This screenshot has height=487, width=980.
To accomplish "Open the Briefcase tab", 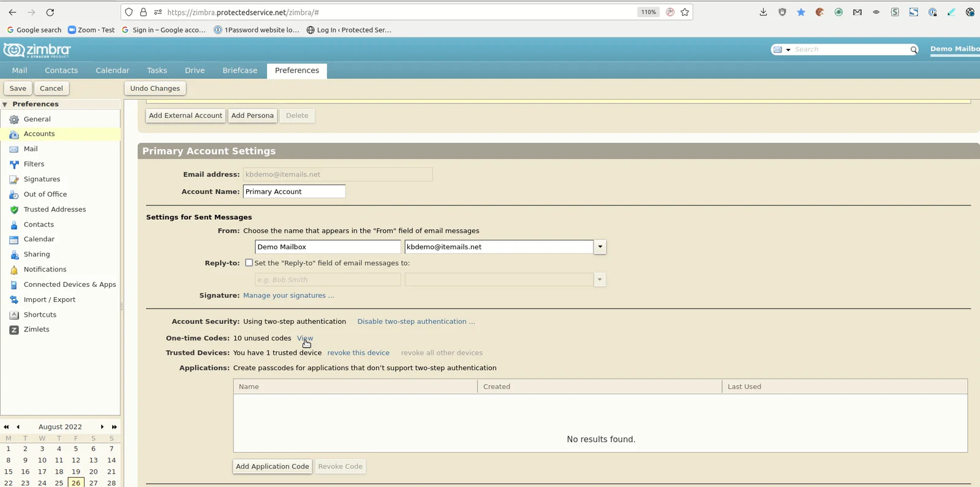I will [x=239, y=70].
